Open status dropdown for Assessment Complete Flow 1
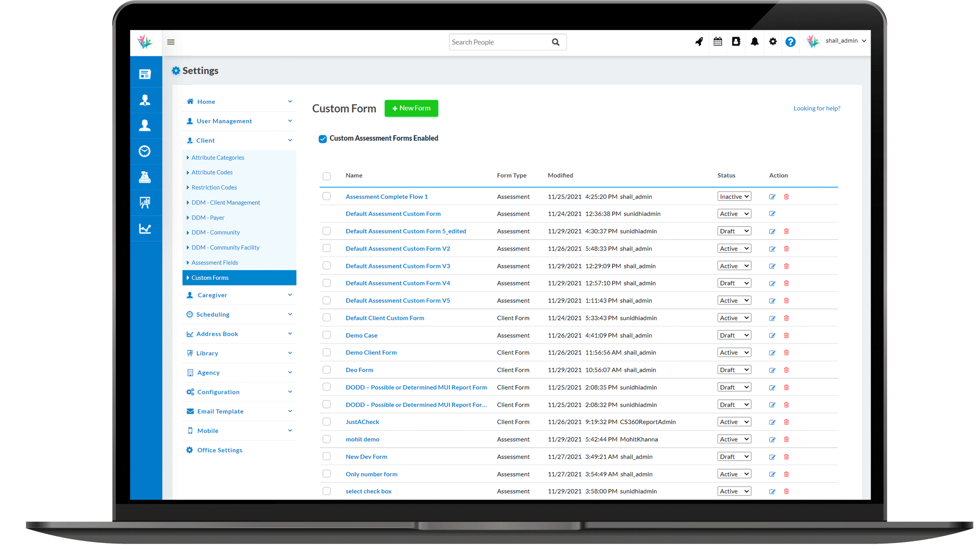The height and width of the screenshot is (550, 980). (x=734, y=197)
